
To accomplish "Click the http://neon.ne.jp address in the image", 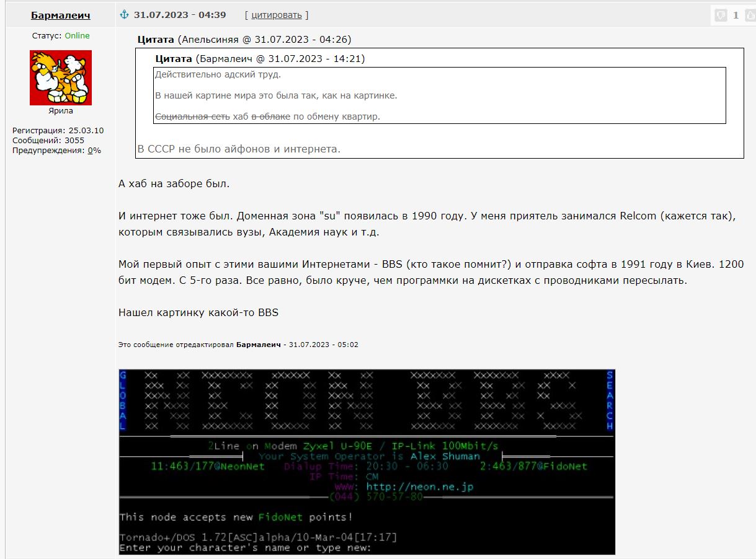I will point(420,487).
